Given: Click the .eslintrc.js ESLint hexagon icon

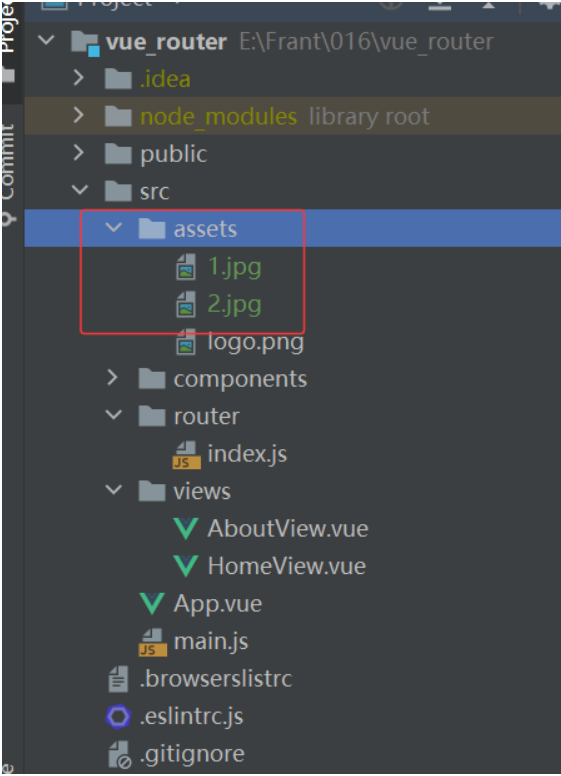Looking at the screenshot, I should (x=118, y=717).
